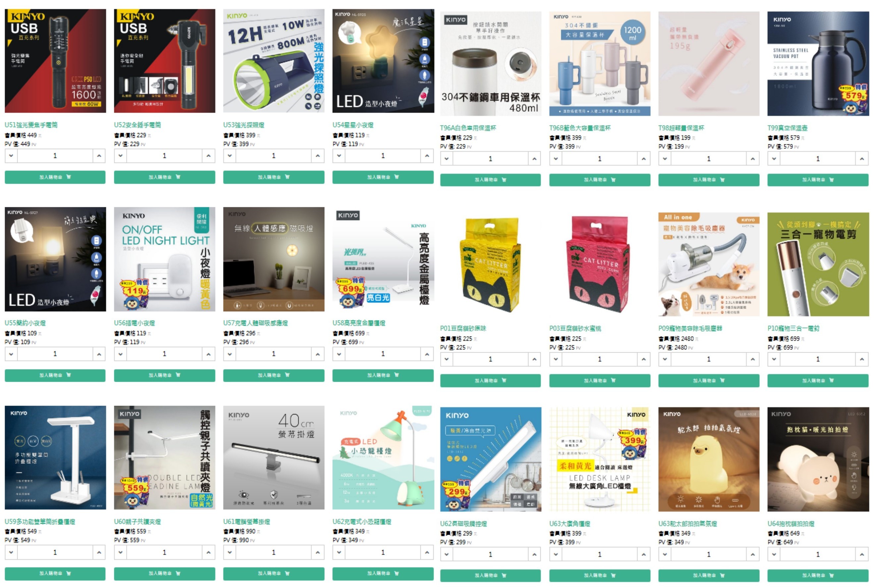Click quantity field for T96B blue thermos

599,159
